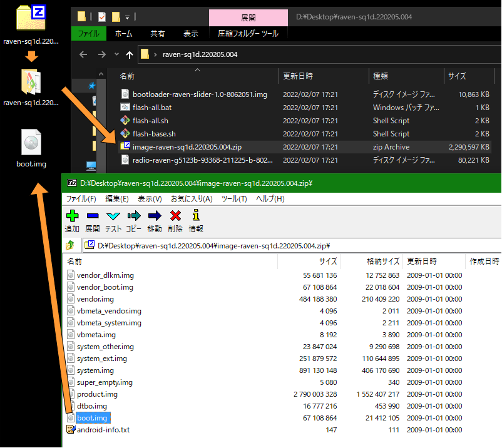The width and height of the screenshot is (502, 448).
Task: Click the breadcrumb chevron before raven-sq1d.220205.004
Action: (156, 54)
